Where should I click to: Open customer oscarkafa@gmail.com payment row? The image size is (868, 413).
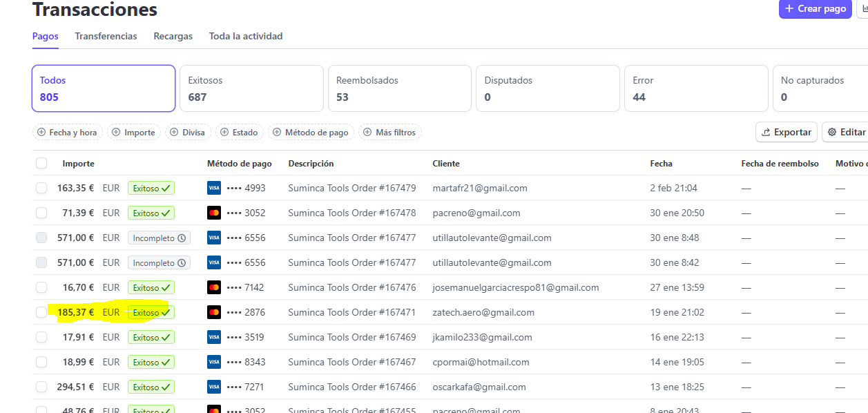(479, 387)
